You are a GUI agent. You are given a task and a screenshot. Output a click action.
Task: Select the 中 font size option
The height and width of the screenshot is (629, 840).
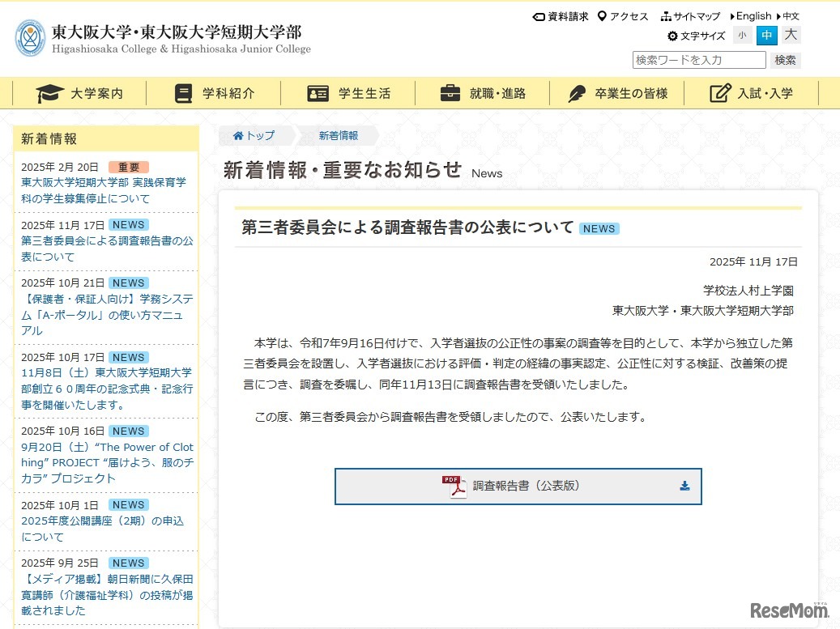(766, 36)
